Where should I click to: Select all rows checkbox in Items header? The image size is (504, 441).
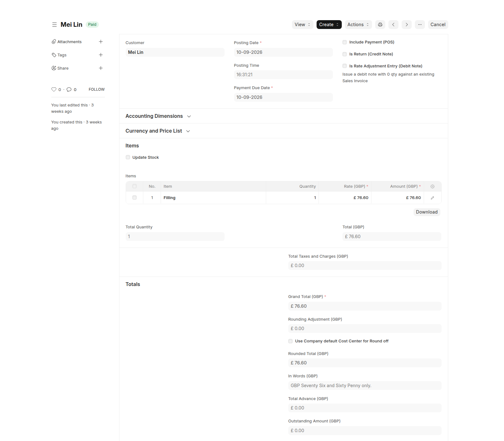point(135,186)
